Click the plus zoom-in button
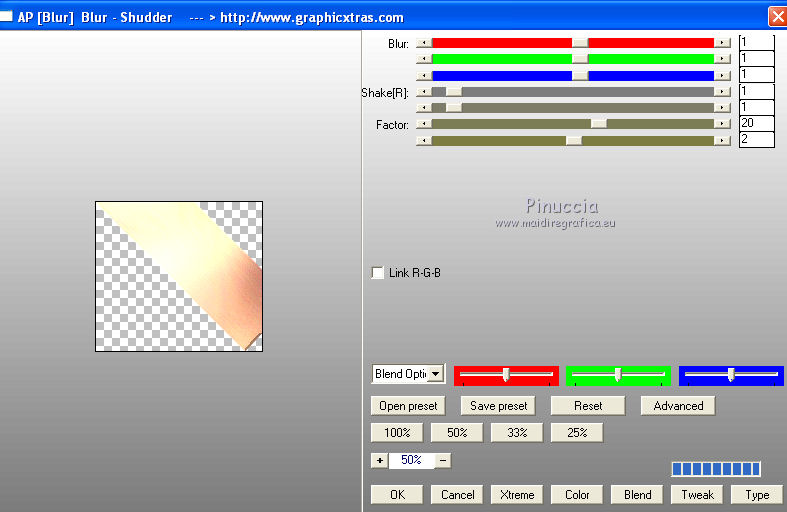Image resolution: width=787 pixels, height=512 pixels. [379, 460]
